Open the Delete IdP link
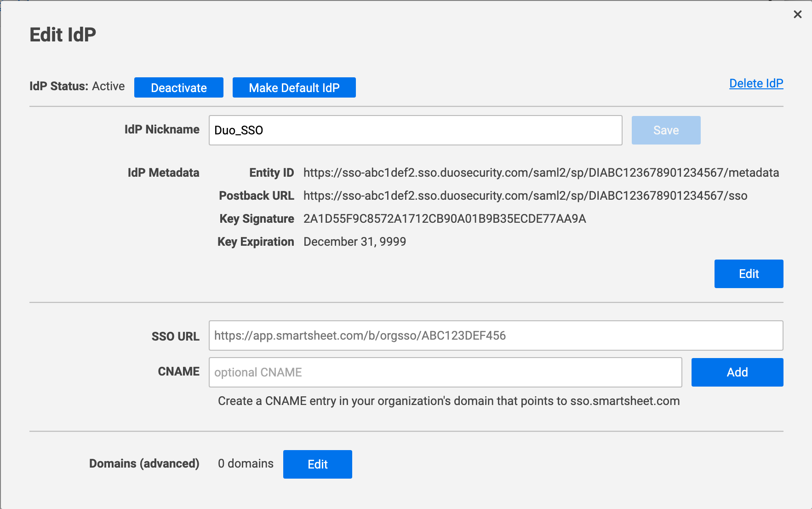 [x=756, y=83]
